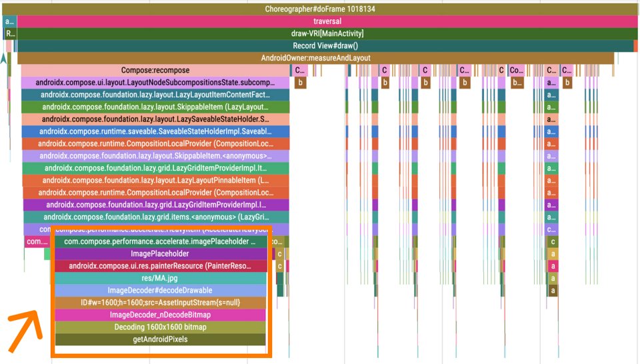Click the LazyLayoutPinnableItem slice
The image size is (640, 364).
pyautogui.click(x=155, y=180)
